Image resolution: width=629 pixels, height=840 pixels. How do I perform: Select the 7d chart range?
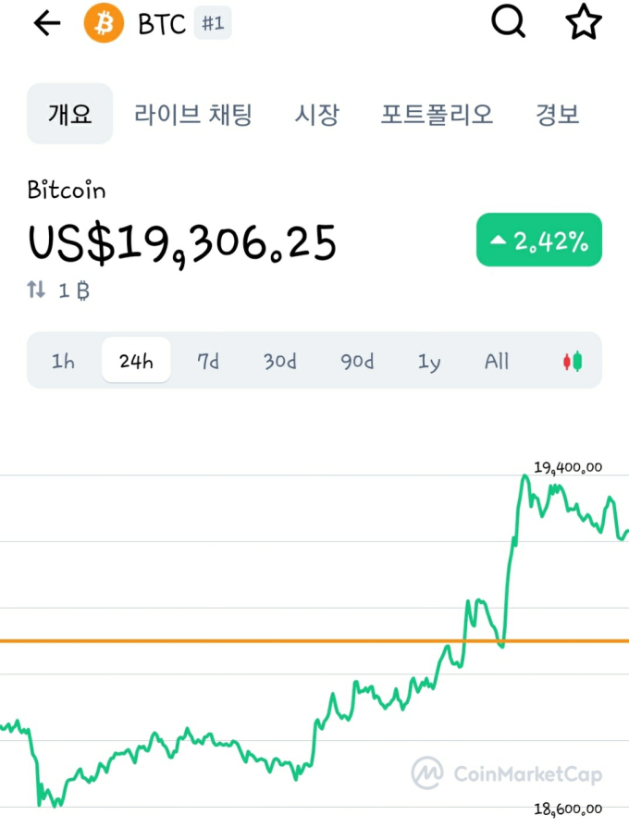tap(208, 361)
